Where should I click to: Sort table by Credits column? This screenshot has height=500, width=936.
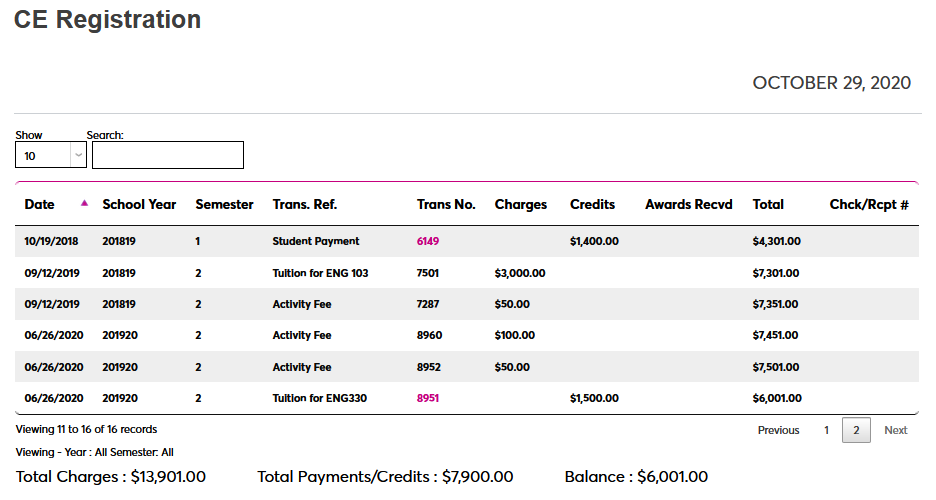pyautogui.click(x=592, y=204)
